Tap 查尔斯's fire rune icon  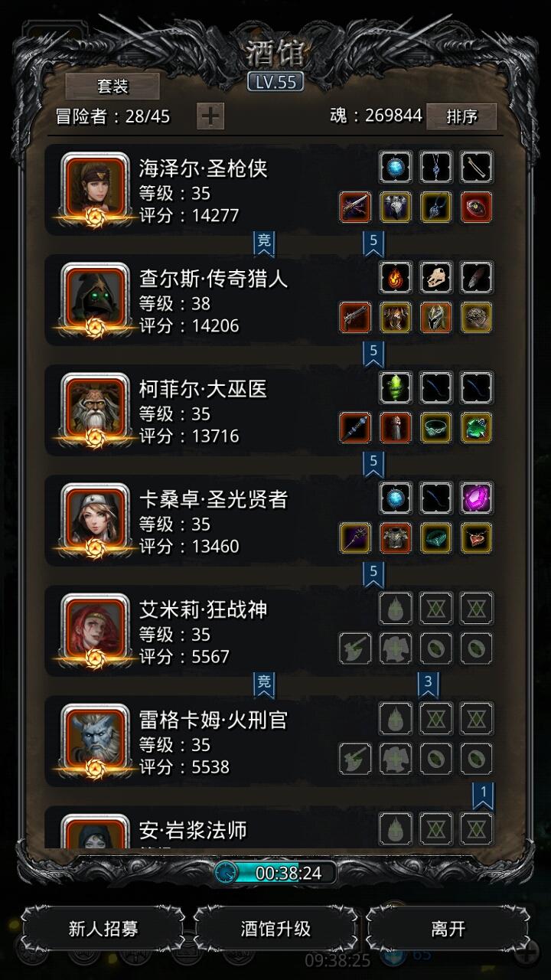click(x=396, y=277)
